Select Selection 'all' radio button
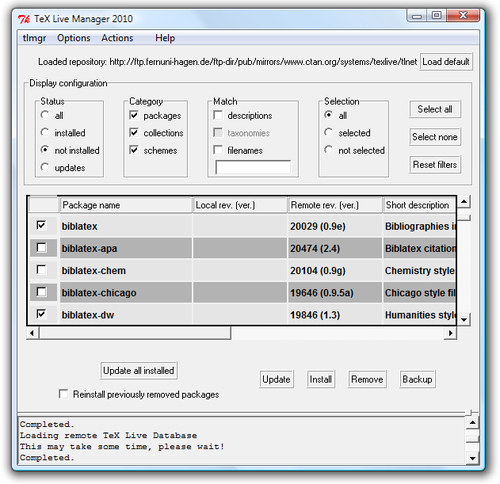The width and height of the screenshot is (500, 484). (x=329, y=115)
